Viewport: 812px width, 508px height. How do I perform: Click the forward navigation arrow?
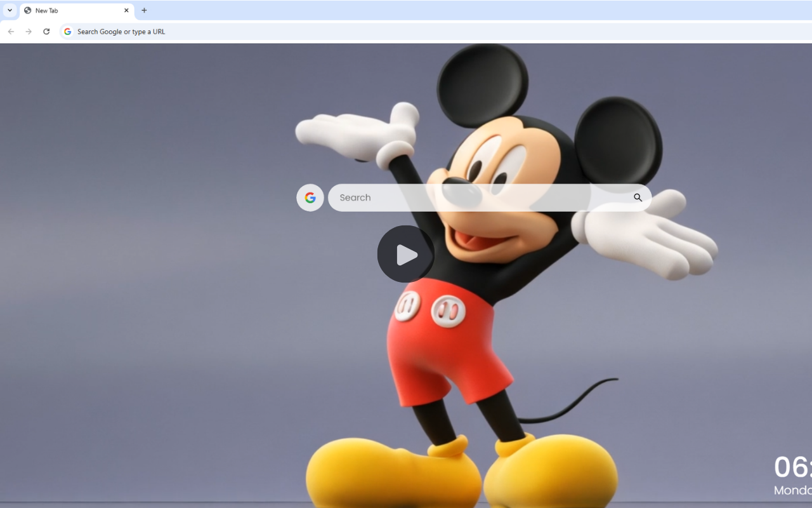(28, 31)
